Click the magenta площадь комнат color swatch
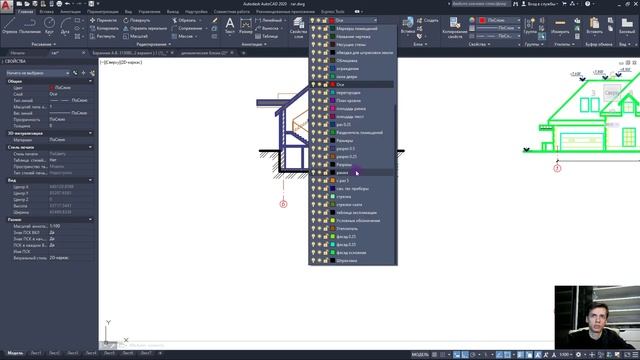This screenshot has height=360, width=640. coord(333,109)
